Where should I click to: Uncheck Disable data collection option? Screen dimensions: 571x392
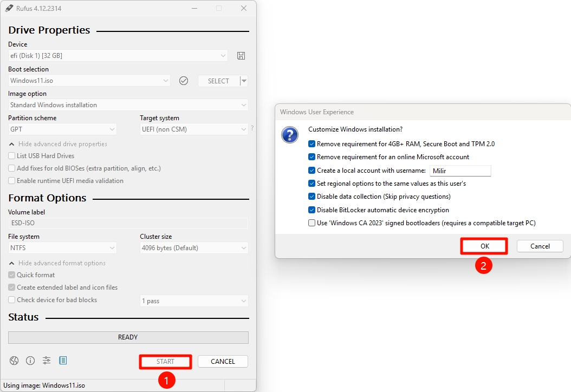tap(312, 197)
